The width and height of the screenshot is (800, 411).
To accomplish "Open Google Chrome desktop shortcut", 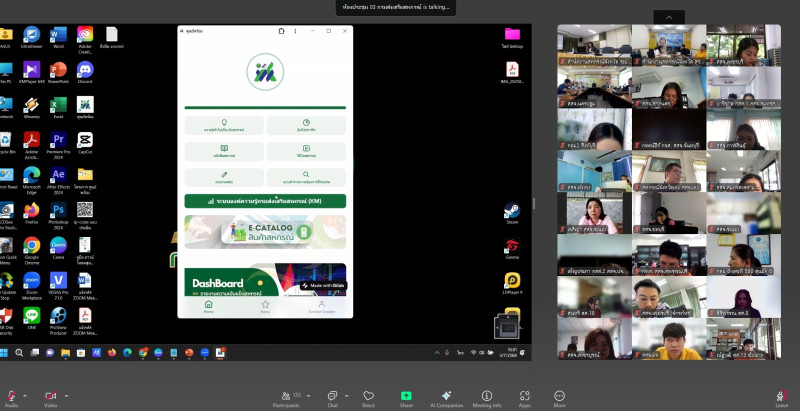I will point(32,250).
